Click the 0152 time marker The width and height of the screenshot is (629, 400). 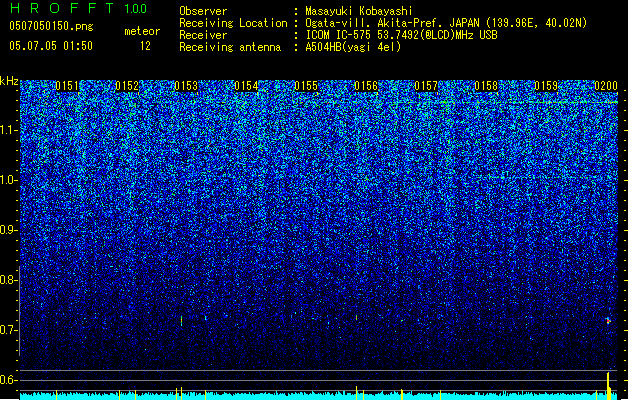[127, 86]
